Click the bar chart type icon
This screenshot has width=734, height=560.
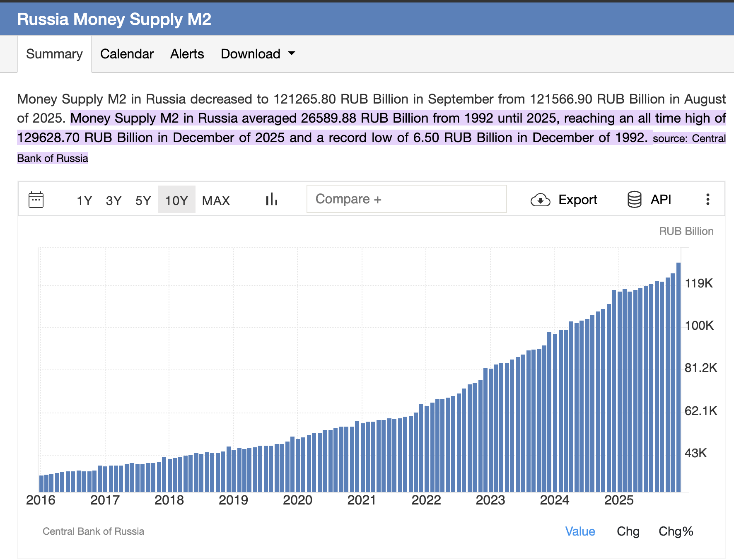271,200
